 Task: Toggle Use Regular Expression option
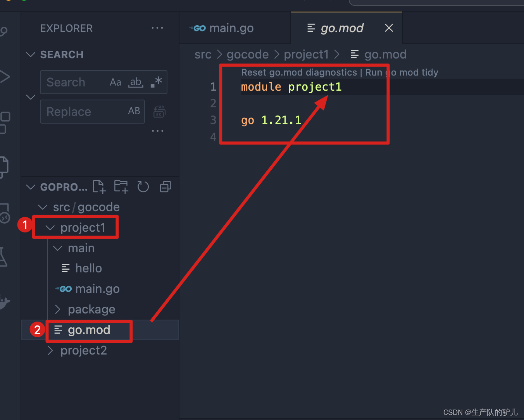click(x=156, y=82)
